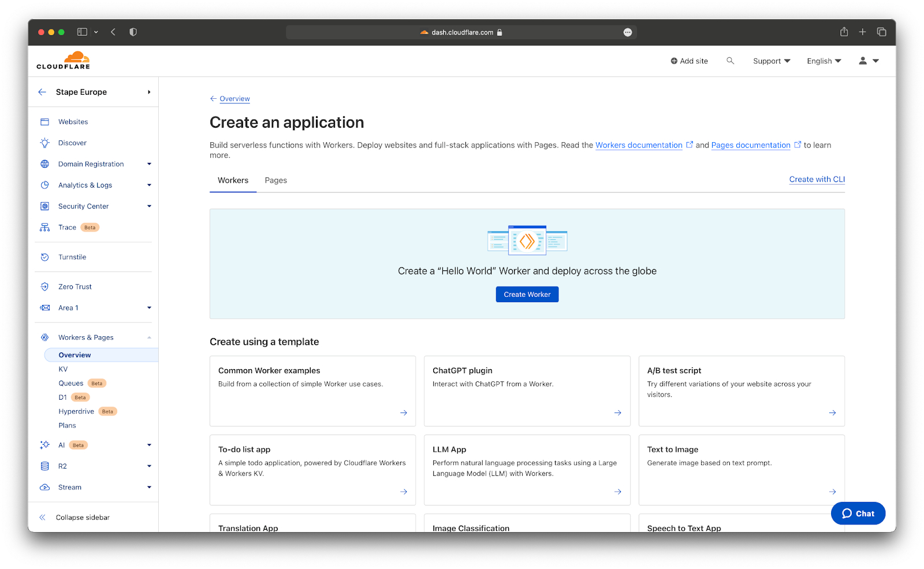
Task: Click arrow on the Text to Image card
Action: [832, 492]
